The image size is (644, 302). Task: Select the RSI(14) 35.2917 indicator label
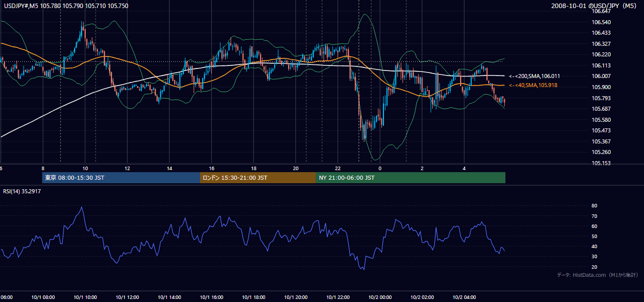[22, 191]
